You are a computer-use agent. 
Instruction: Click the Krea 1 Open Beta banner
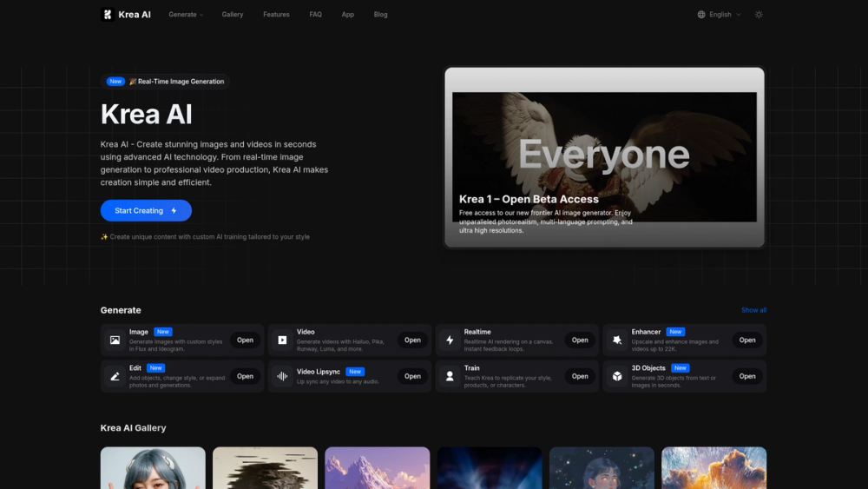pyautogui.click(x=604, y=157)
